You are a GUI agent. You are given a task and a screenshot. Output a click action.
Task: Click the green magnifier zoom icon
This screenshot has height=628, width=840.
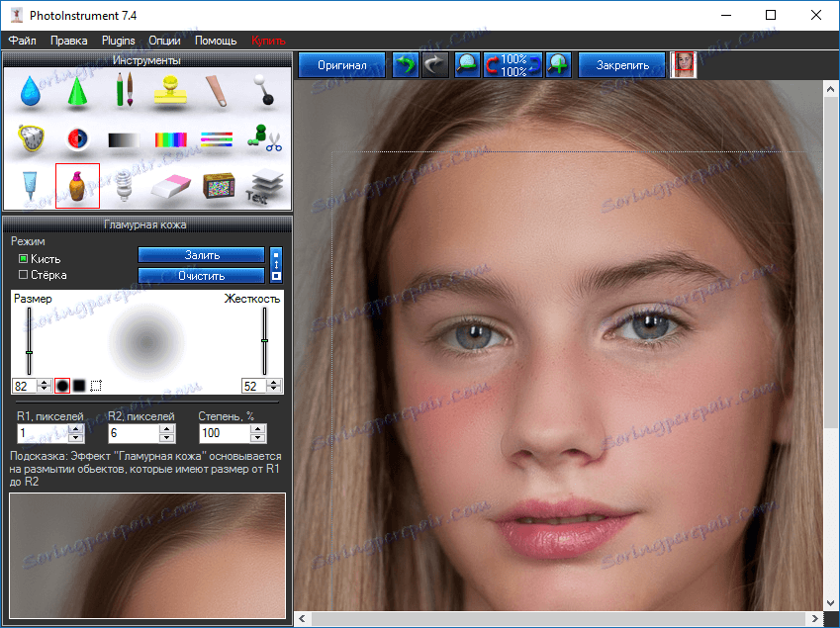pyautogui.click(x=559, y=63)
